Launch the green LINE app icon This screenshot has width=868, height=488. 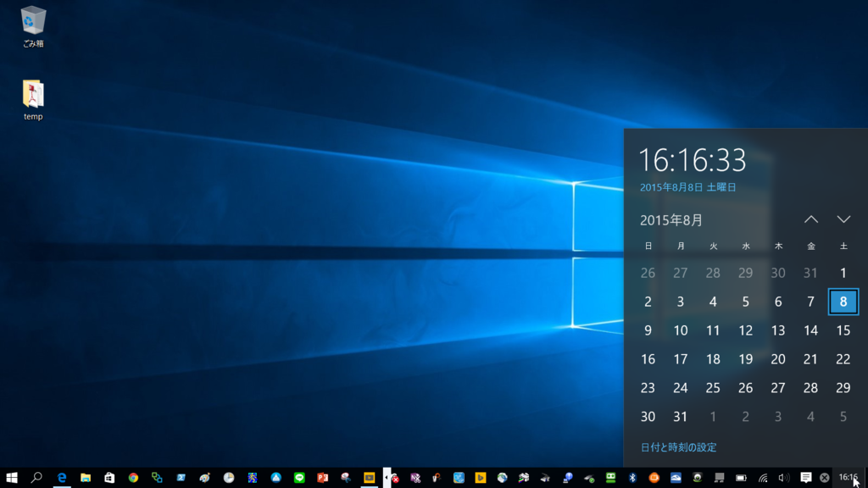tap(299, 478)
